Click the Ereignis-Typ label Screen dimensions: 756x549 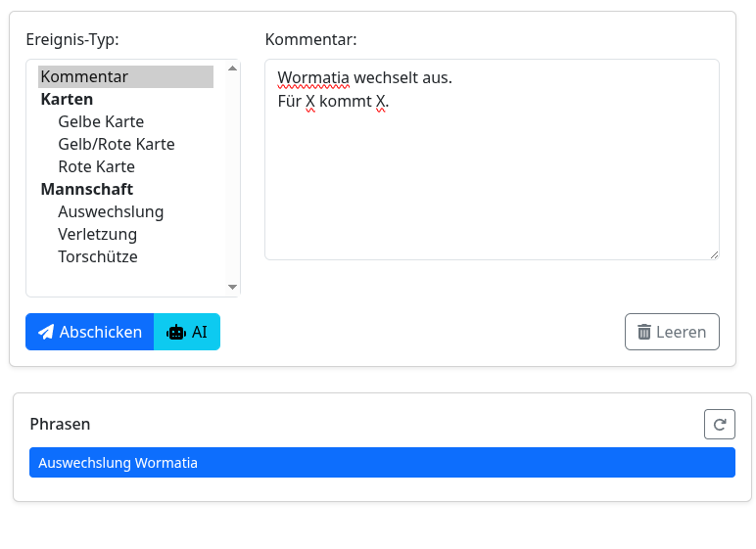pos(72,40)
